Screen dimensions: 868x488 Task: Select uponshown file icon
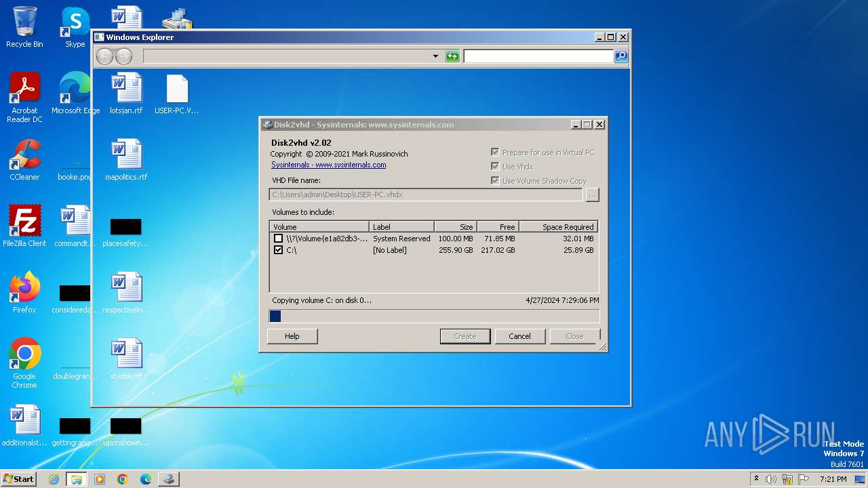pyautogui.click(x=126, y=431)
